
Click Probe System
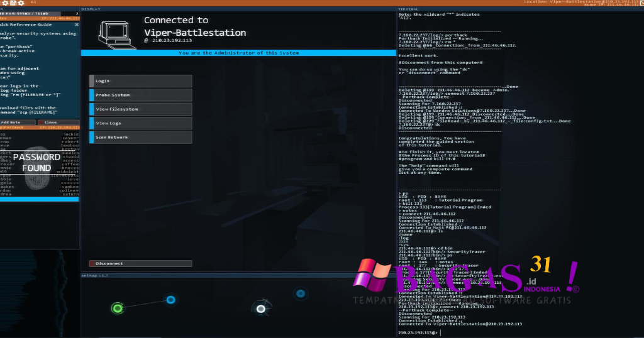pos(140,95)
